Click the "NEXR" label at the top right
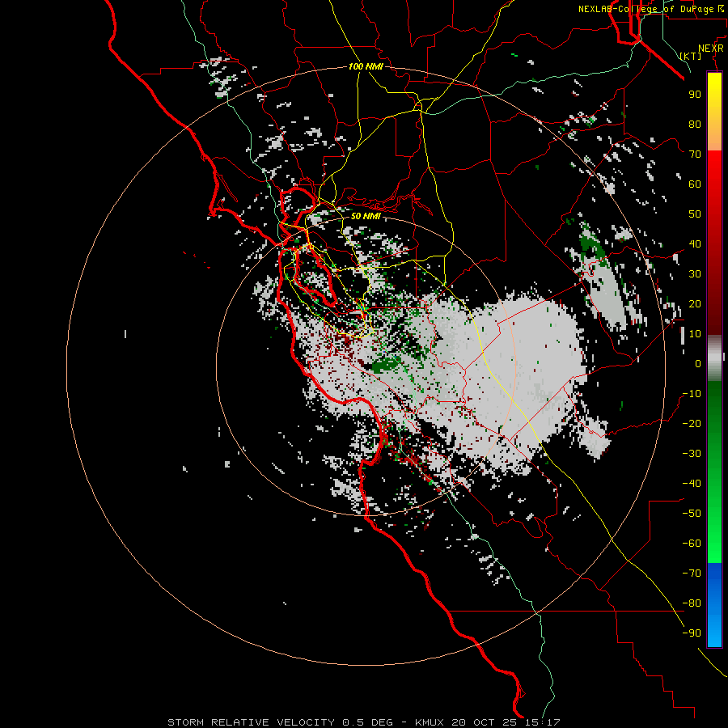 pos(711,49)
